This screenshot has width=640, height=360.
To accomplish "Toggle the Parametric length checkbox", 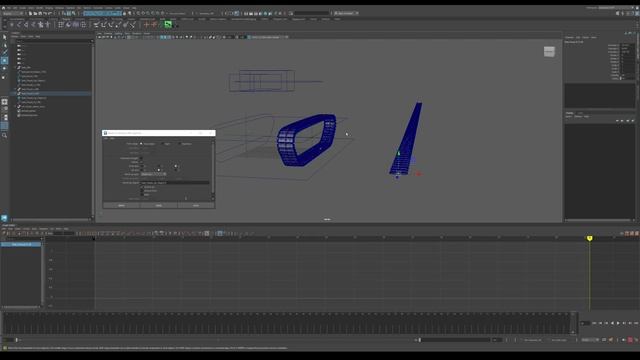I will pos(141,158).
